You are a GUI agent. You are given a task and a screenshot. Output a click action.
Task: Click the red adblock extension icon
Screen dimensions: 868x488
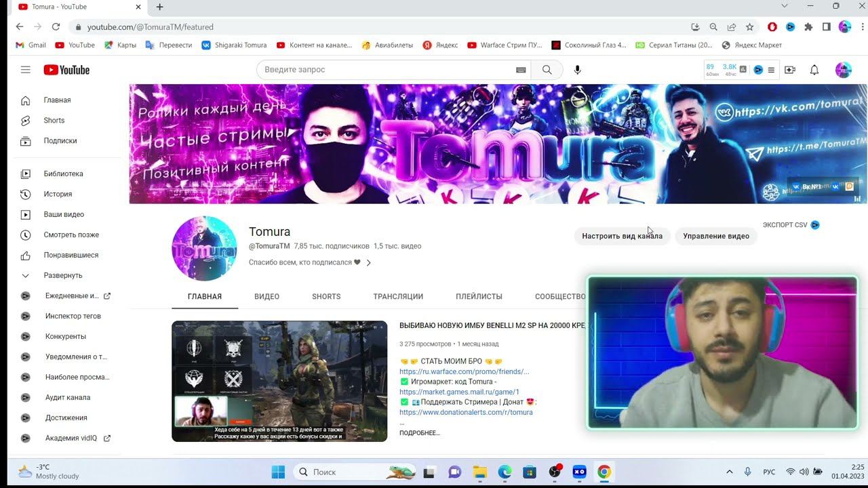772,27
